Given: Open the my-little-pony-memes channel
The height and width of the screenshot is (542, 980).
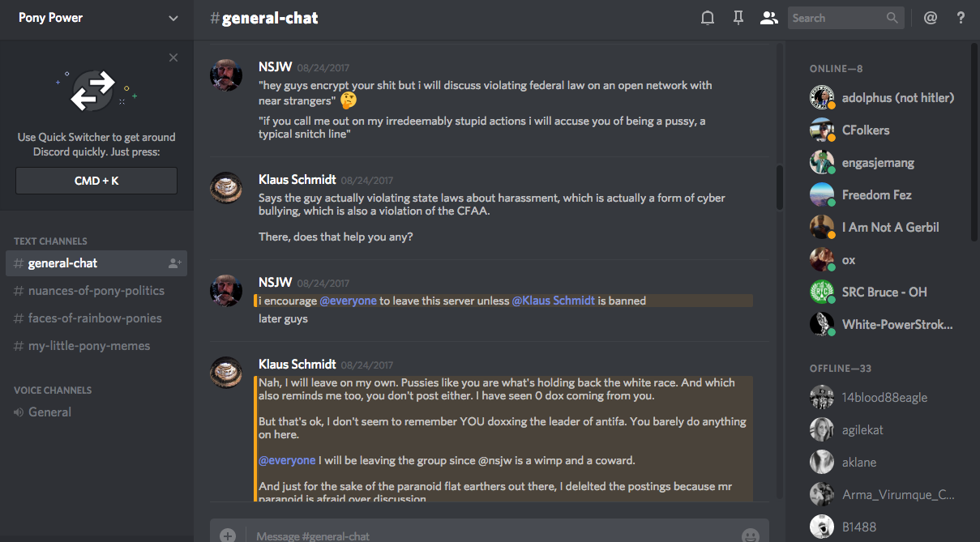Looking at the screenshot, I should pos(89,346).
